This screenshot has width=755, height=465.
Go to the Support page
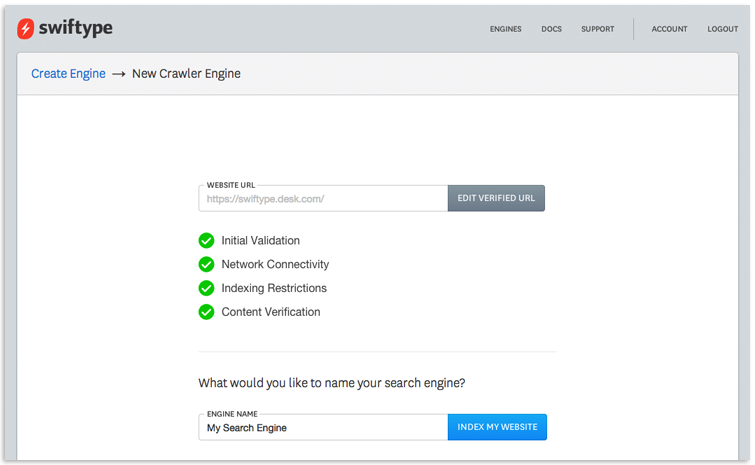598,29
